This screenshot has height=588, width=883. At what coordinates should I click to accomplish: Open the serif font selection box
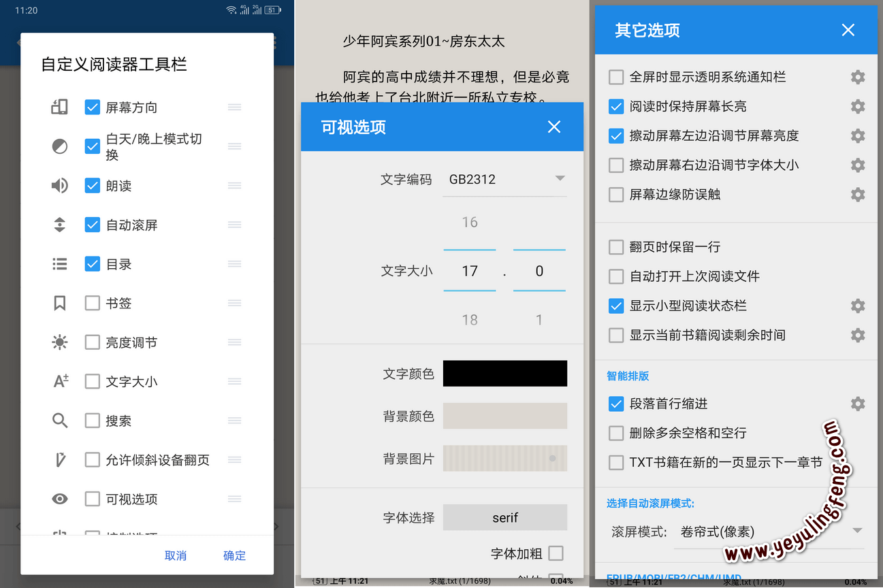pyautogui.click(x=504, y=518)
